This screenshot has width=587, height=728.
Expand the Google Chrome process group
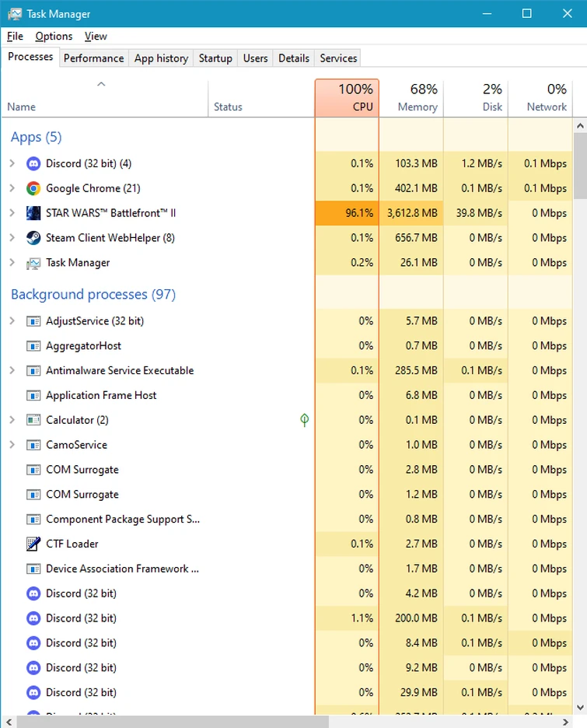(12, 188)
